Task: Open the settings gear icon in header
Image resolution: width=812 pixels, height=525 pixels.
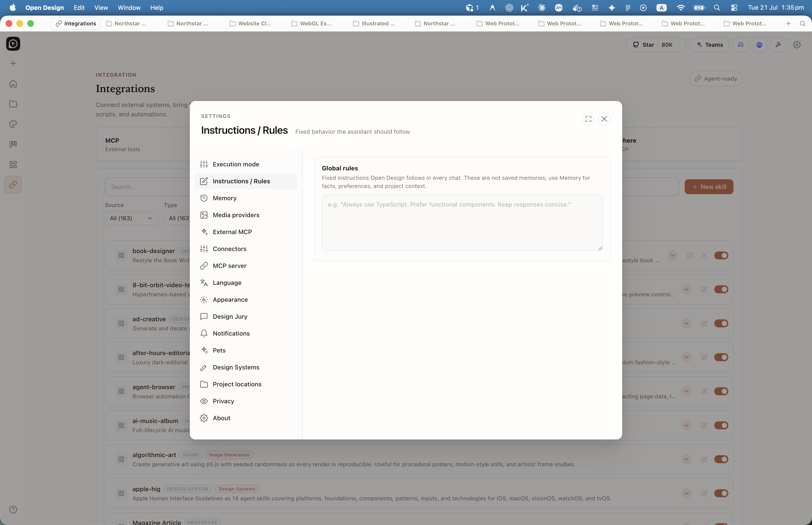Action: (797, 45)
